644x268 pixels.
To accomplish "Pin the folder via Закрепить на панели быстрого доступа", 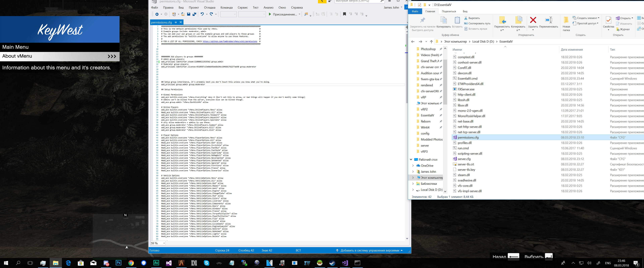I will (x=422, y=20).
